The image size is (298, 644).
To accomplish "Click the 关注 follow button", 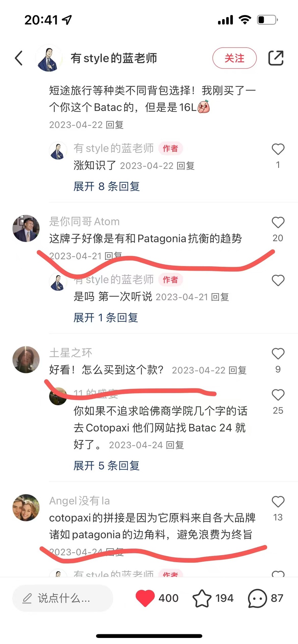I will (235, 58).
